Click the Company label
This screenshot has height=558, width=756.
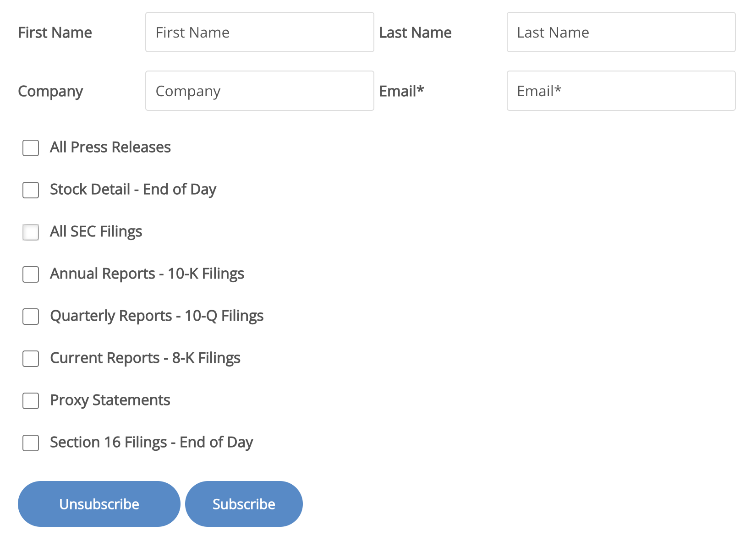(x=50, y=91)
